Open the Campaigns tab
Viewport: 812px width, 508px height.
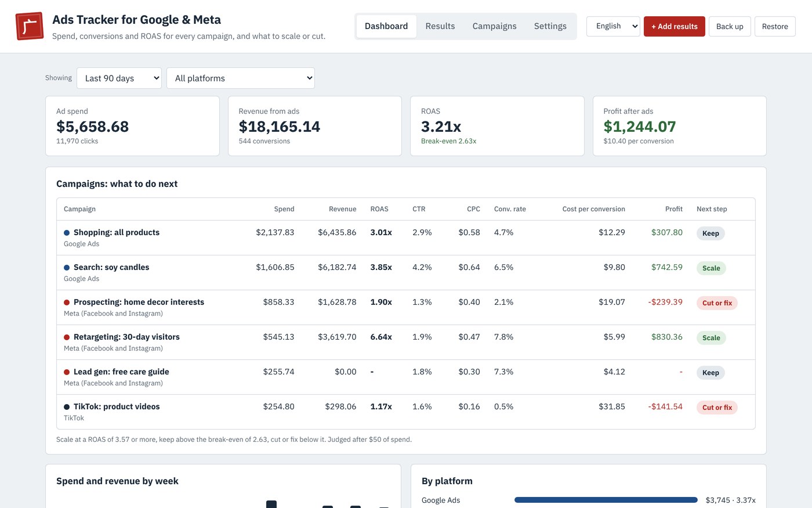(494, 26)
